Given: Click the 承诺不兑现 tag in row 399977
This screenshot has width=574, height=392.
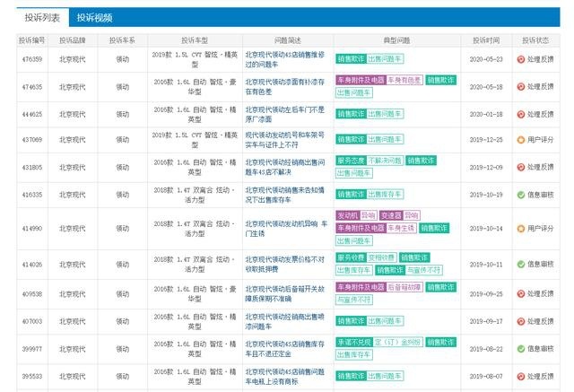Looking at the screenshot, I should [x=354, y=343].
